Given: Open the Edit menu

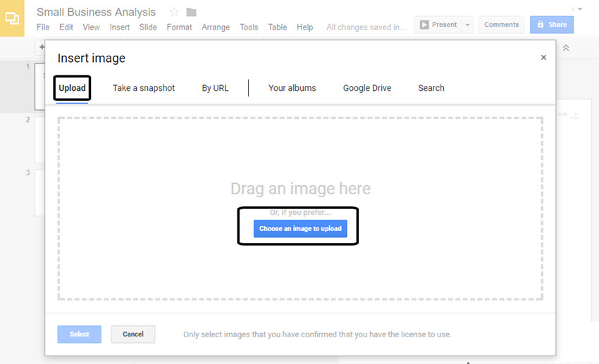Looking at the screenshot, I should [x=66, y=27].
